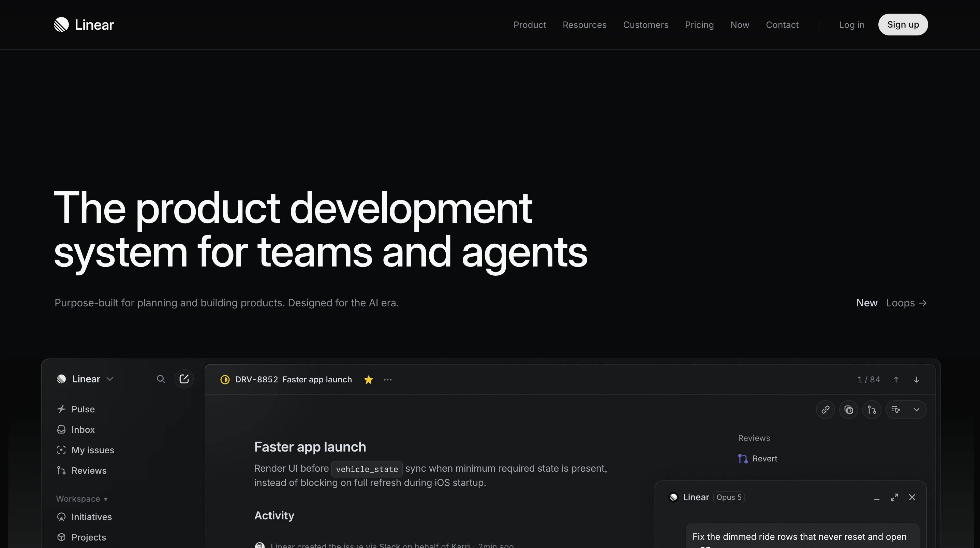The height and width of the screenshot is (548, 980).
Task: Click the Reviews pull request sidebar icon
Action: pyautogui.click(x=61, y=470)
